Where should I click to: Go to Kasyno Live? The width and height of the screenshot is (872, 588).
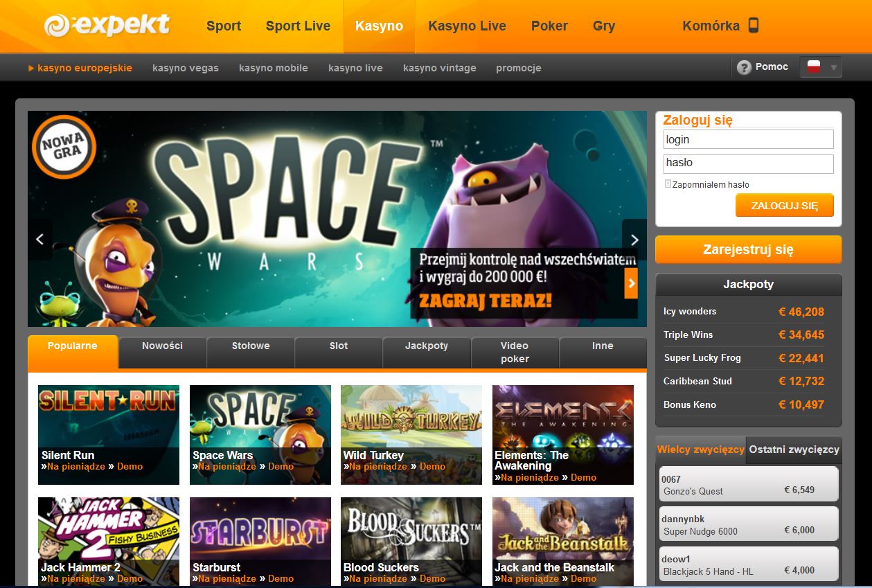[467, 26]
